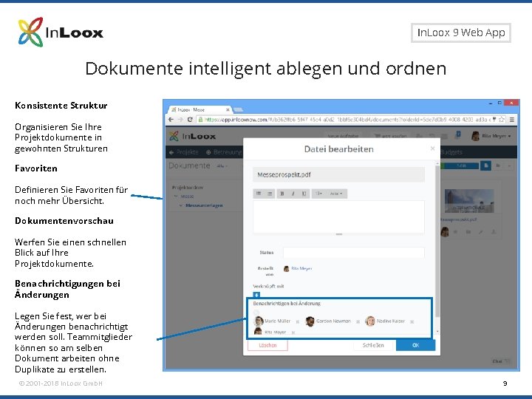The height and width of the screenshot is (399, 532).
Task: Click the blue link button under Verknüpft mit
Action: point(256,295)
